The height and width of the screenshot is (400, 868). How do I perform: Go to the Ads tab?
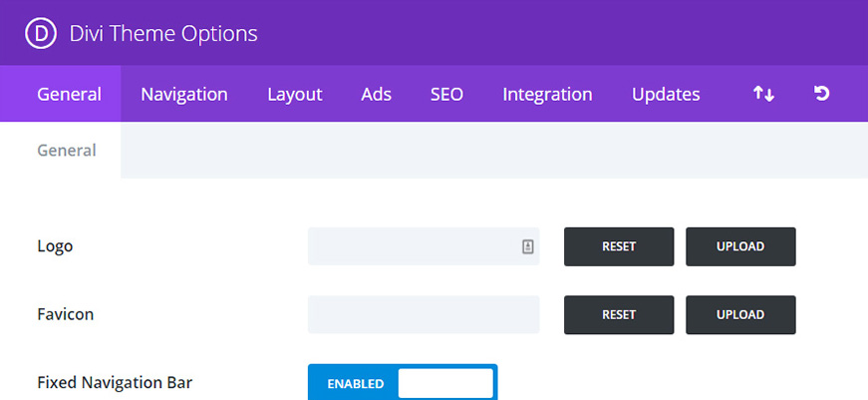pos(377,94)
